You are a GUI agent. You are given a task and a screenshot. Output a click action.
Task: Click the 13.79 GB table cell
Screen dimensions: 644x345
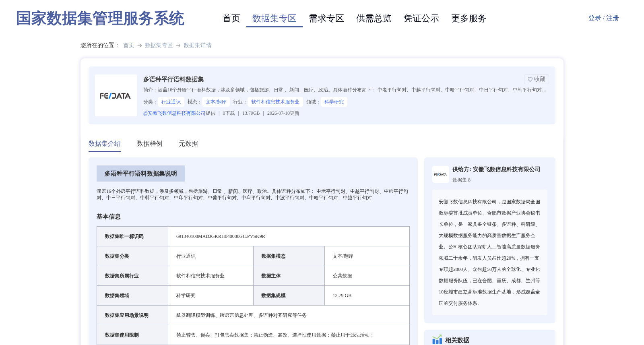pos(367,295)
